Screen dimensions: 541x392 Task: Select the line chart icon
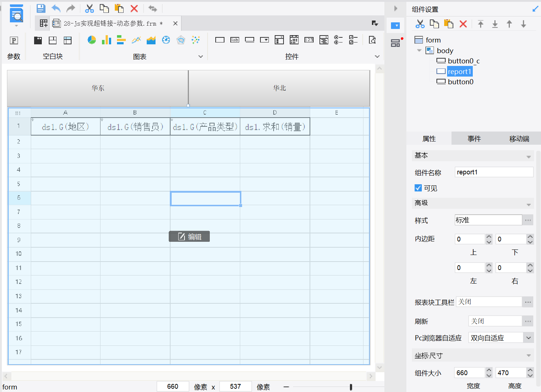[x=136, y=40]
